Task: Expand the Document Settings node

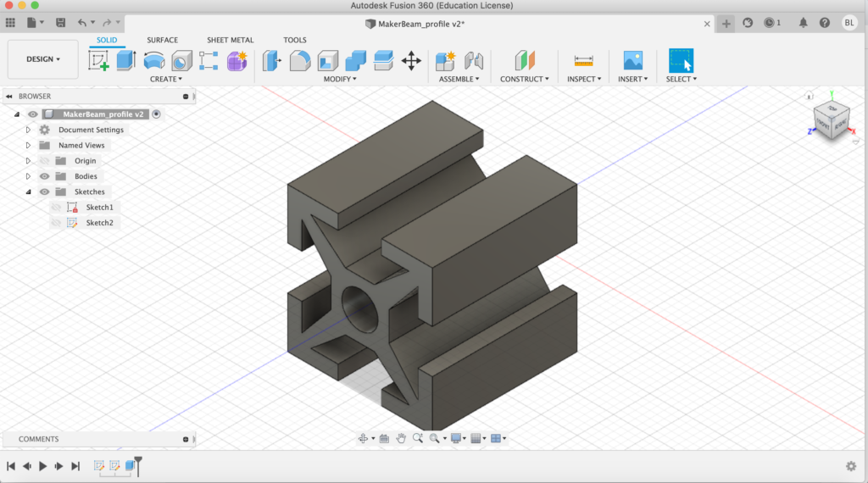Action: tap(28, 130)
